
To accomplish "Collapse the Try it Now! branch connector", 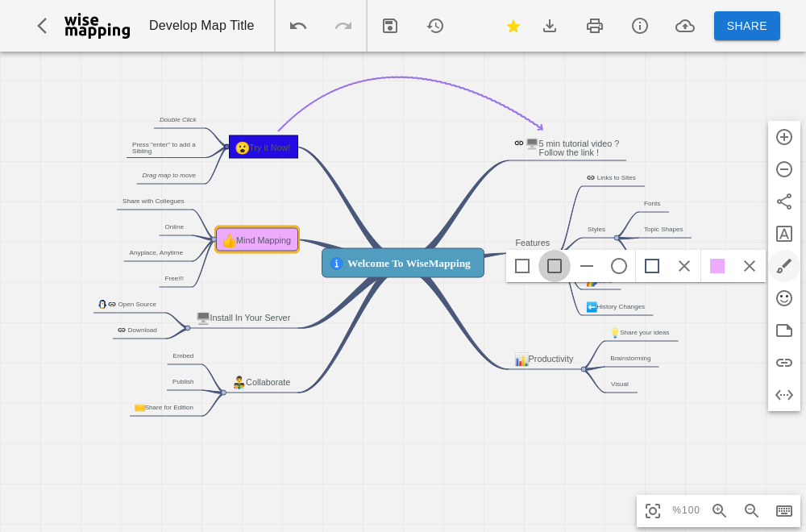I will point(226,147).
